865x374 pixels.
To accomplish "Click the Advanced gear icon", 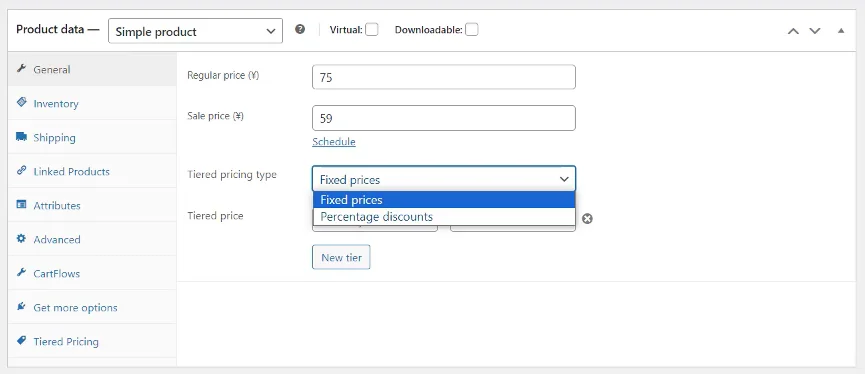I will 22,239.
